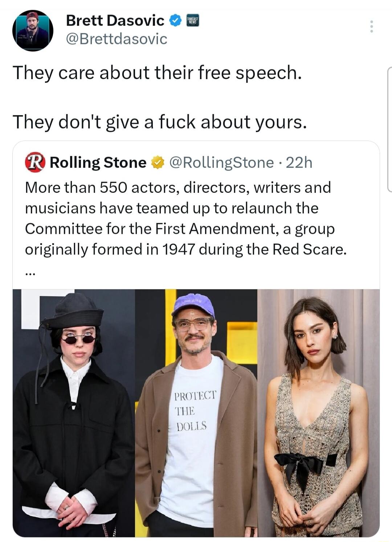This screenshot has width=392, height=542.
Task: Click the blue verified badge beside Brett Dasovic
Action: coord(176,21)
